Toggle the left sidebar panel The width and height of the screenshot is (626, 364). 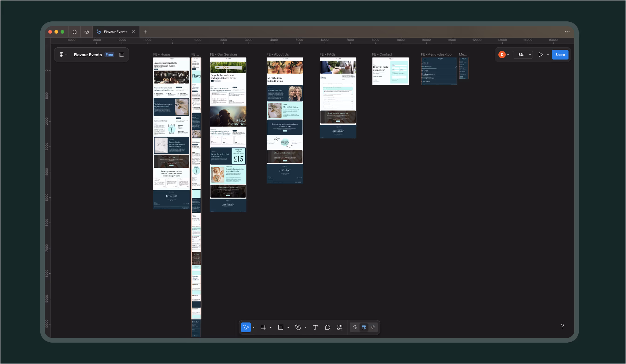pyautogui.click(x=122, y=54)
